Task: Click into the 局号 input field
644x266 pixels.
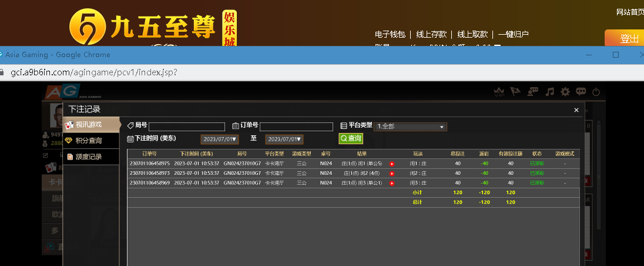Action: 187,127
